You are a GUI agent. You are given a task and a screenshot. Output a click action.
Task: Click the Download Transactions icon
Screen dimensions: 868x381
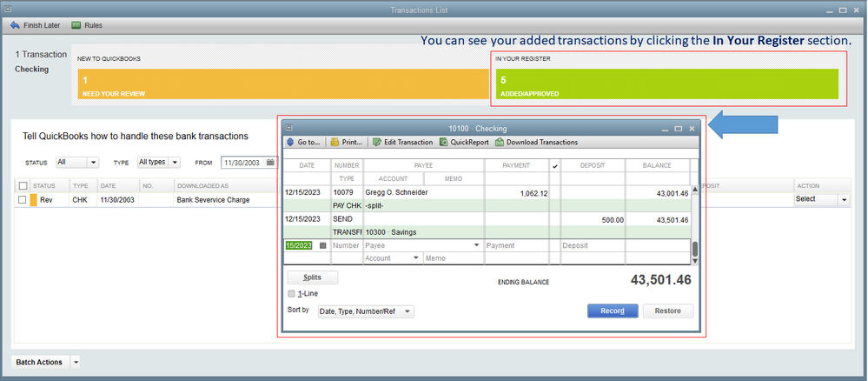click(500, 142)
